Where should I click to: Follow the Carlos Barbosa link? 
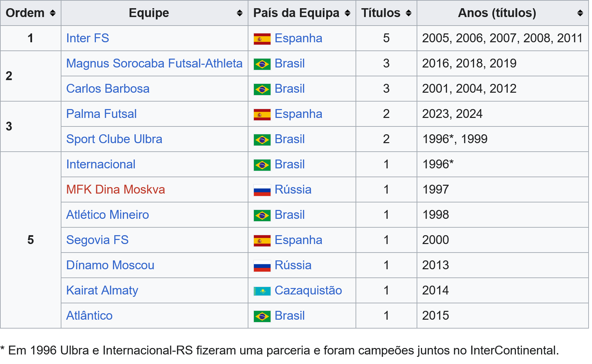108,89
